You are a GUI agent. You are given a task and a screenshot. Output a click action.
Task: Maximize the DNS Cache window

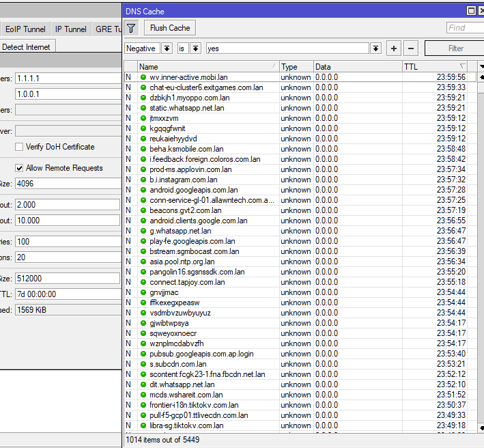pyautogui.click(x=471, y=11)
